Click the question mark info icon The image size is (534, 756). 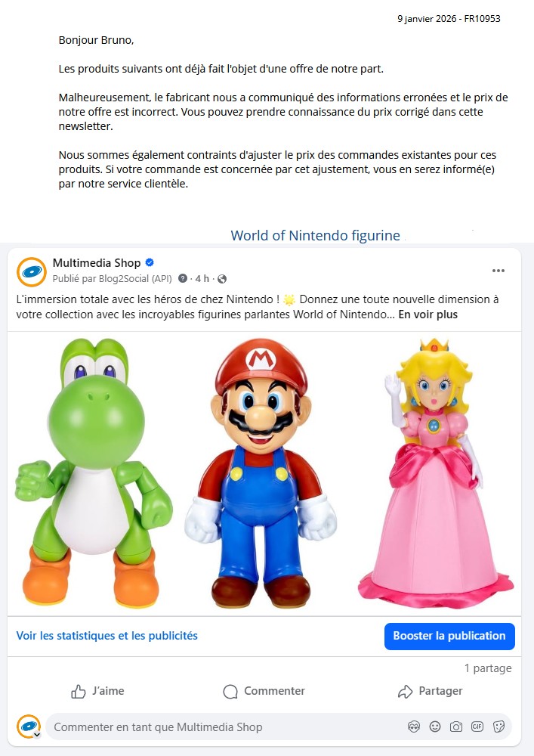(x=183, y=279)
